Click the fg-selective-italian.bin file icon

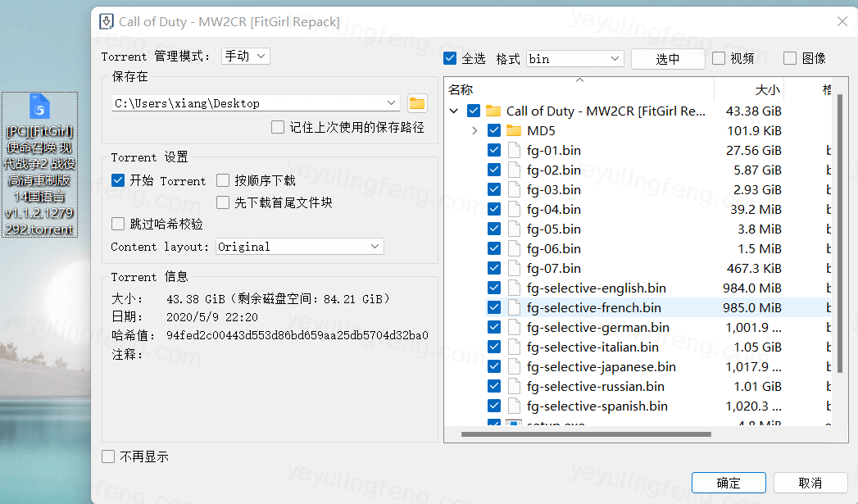click(513, 347)
